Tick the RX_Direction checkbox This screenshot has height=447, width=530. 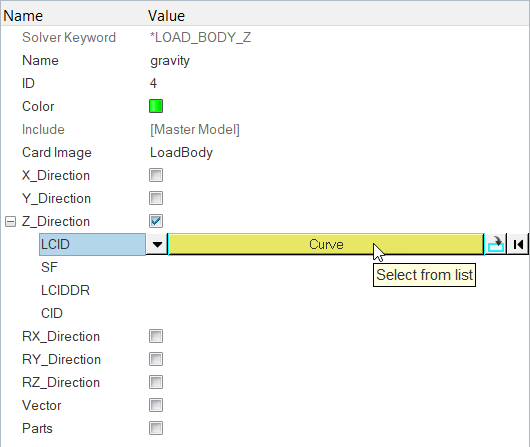coord(156,336)
